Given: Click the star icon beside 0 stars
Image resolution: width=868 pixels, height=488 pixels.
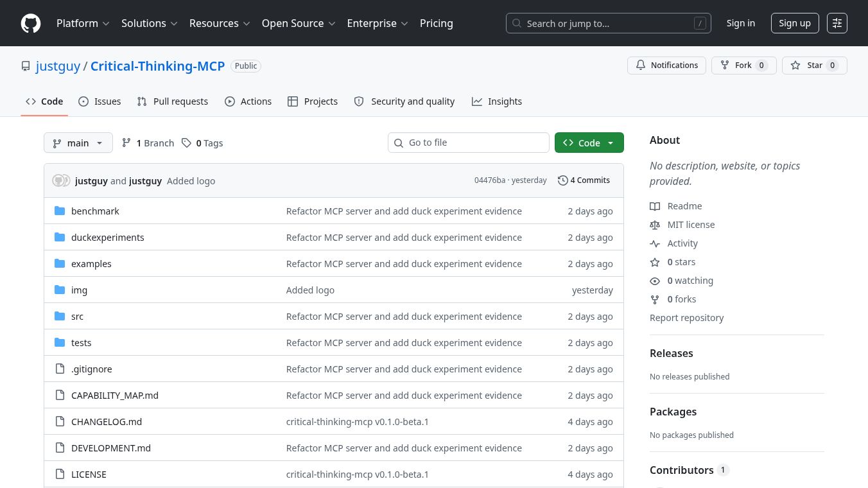Looking at the screenshot, I should tap(655, 262).
